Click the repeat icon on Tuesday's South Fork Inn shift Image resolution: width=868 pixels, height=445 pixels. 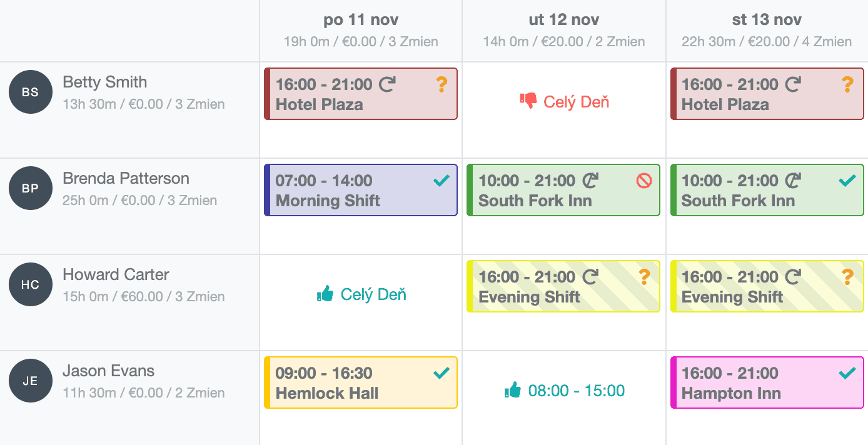590,179
